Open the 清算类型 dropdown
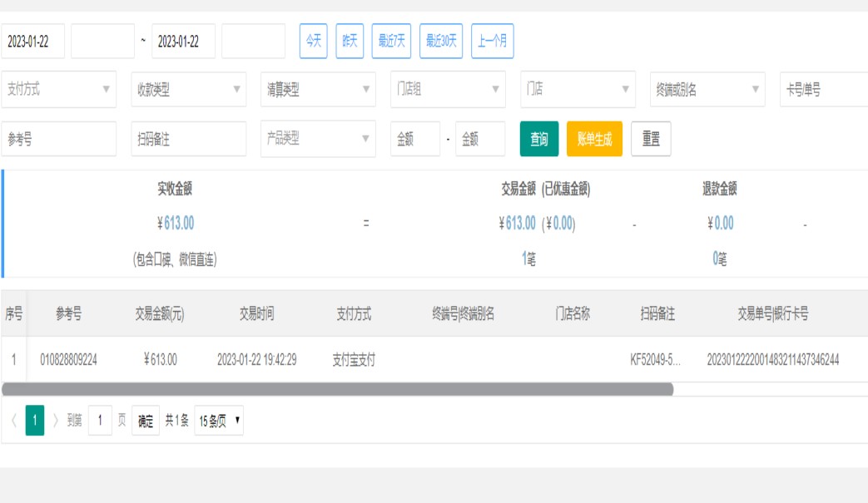This screenshot has height=503, width=868. [x=319, y=90]
